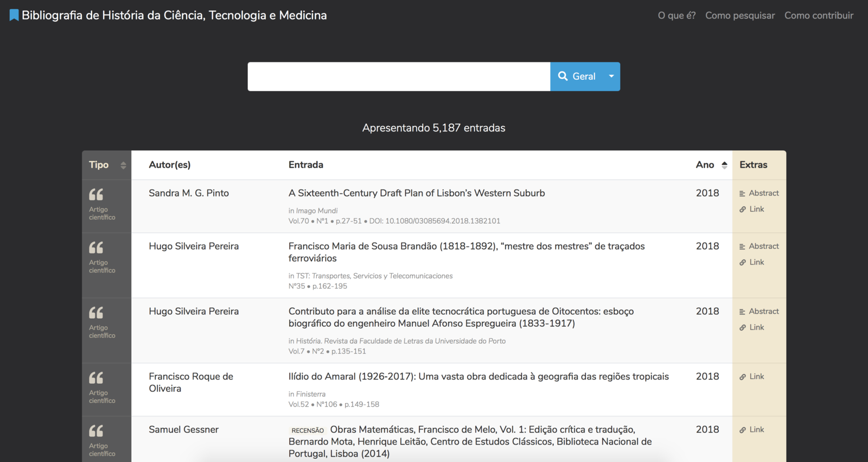Select author Samuel Gessner
The image size is (868, 462).
click(x=184, y=430)
